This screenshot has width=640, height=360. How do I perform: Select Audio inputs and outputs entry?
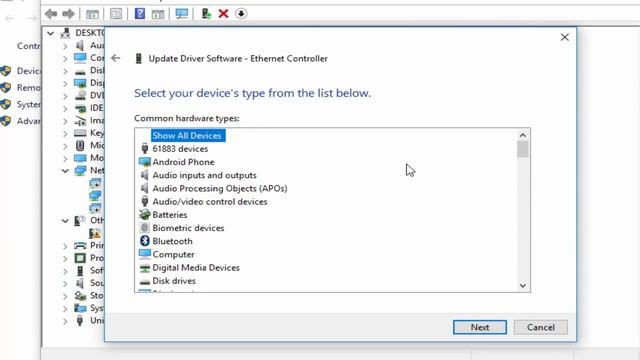tap(204, 175)
